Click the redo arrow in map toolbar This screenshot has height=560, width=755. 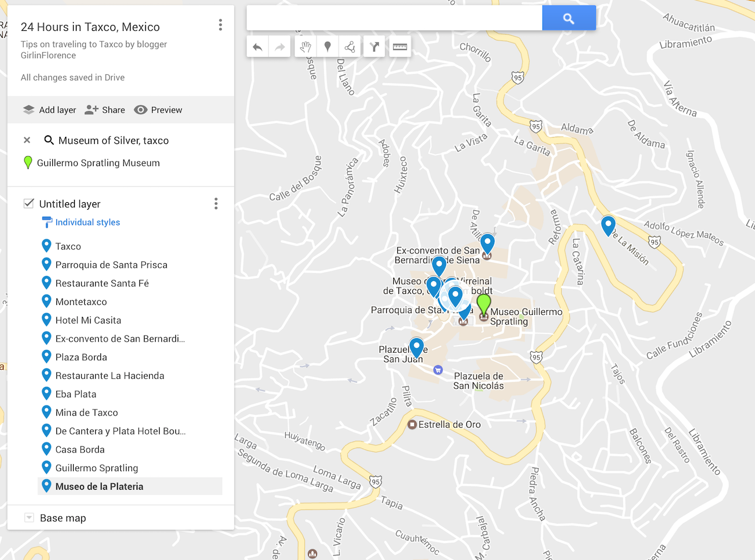280,47
